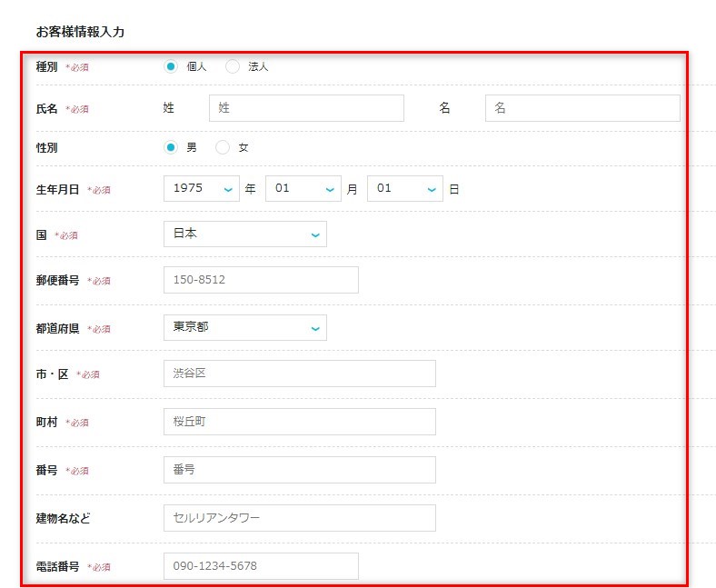The height and width of the screenshot is (588, 716).
Task: Select the 個人 radio button
Action: (171, 66)
